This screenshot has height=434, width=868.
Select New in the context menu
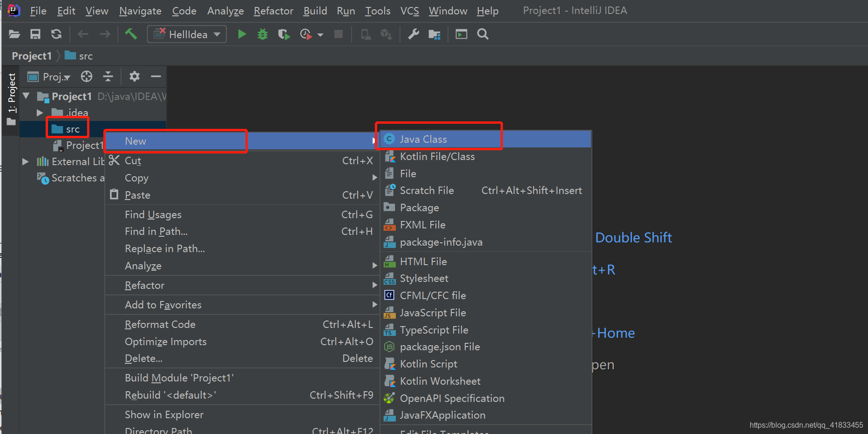241,141
